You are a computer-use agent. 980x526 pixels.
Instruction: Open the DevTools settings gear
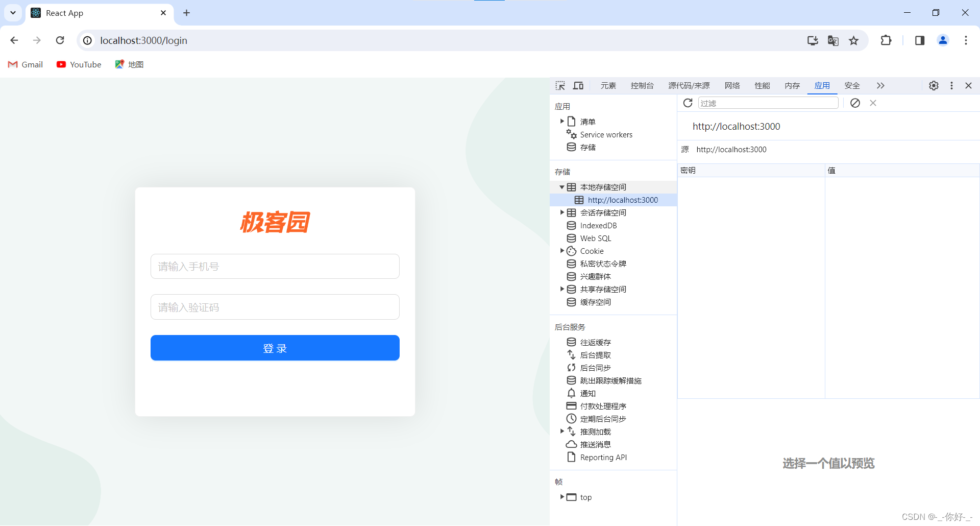[934, 85]
